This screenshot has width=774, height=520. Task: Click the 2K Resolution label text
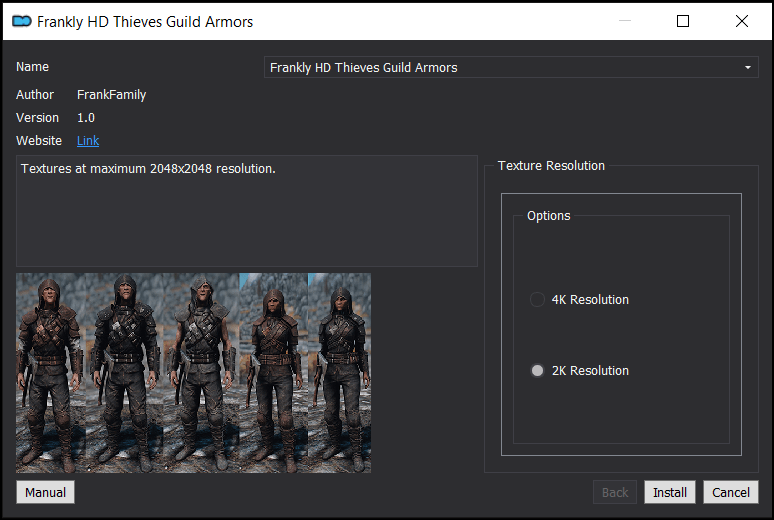(x=590, y=371)
